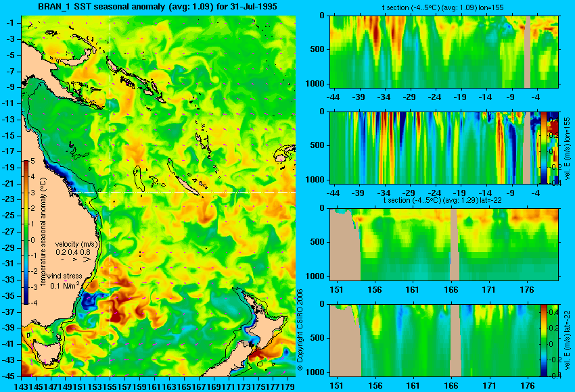The width and height of the screenshot is (575, 392).
Task: Click '-19' on the top temperature section axis
Action: coord(459,97)
